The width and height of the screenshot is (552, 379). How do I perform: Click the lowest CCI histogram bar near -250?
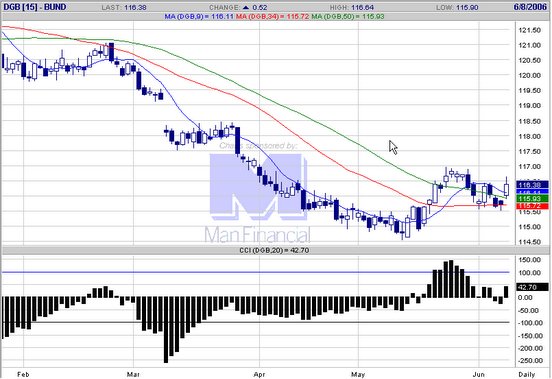[x=166, y=330]
